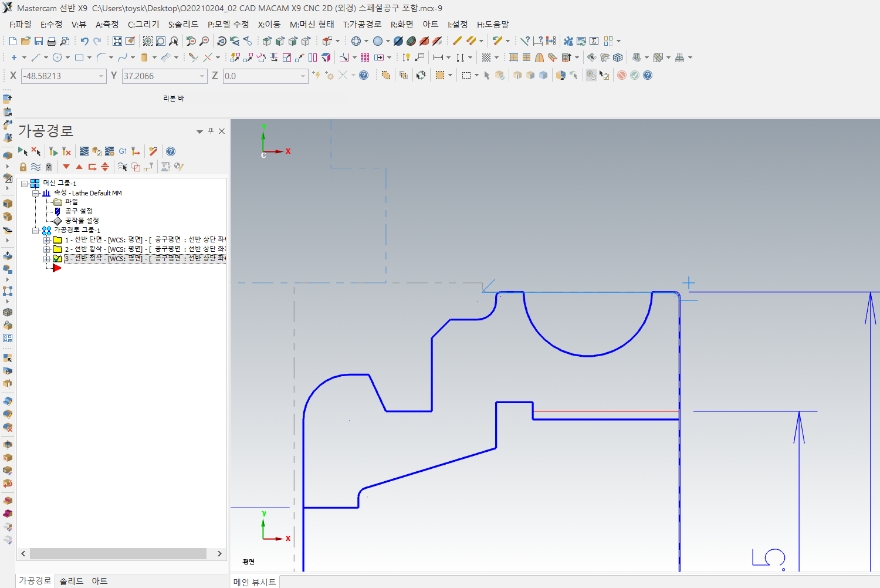
Task: Toggle checkmark on operation 3 선반 정삭 folder
Action: click(57, 258)
